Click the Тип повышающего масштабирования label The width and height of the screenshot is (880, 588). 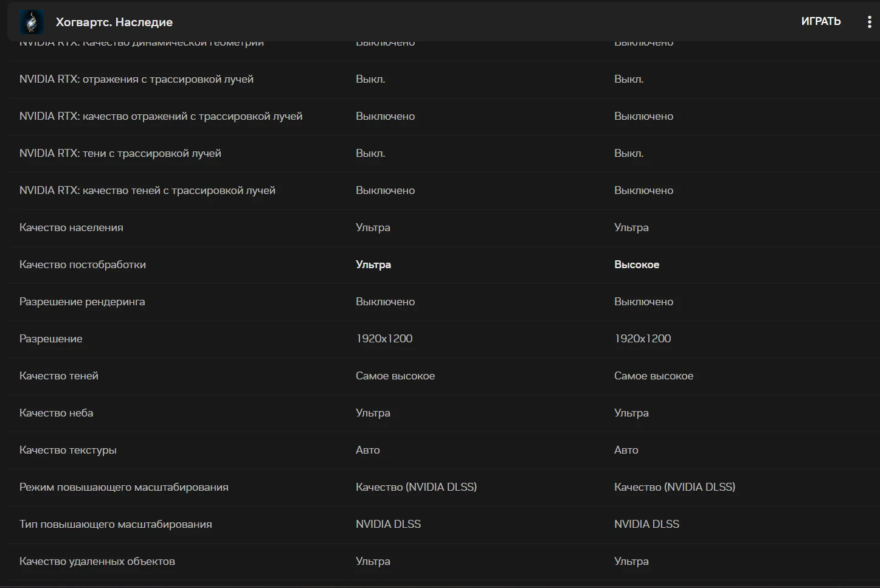pos(116,524)
